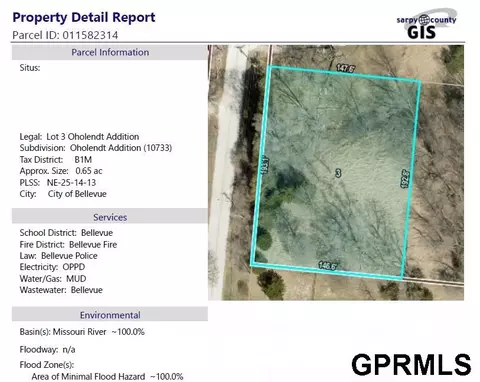Select the Electricity: OPPD line
480x382 pixels.
[52, 267]
